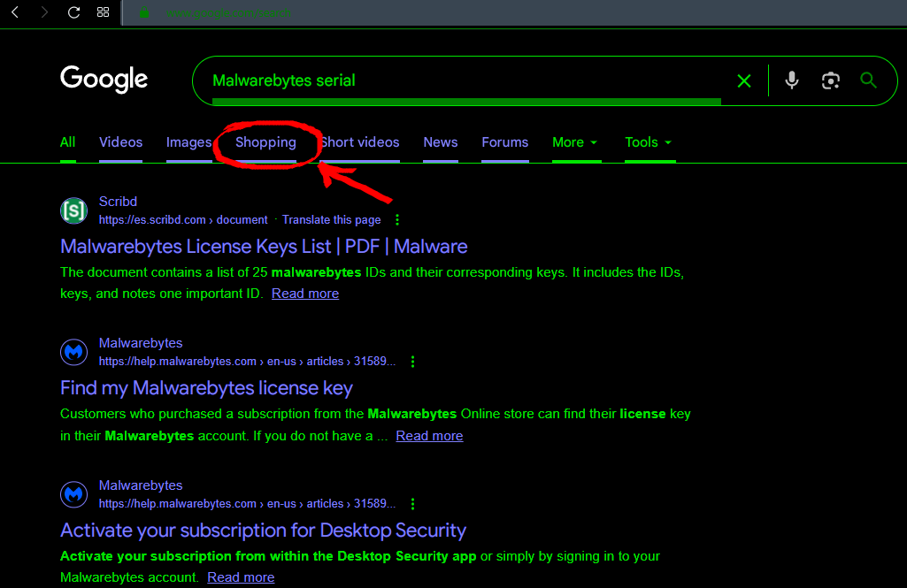Switch to Short videos tab
The image size is (907, 588).
click(359, 142)
